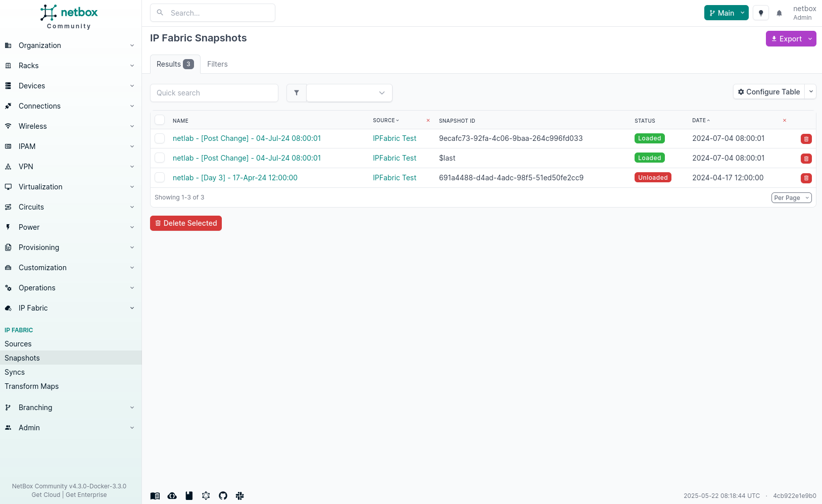
Task: Tick the checkbox for the Day 3 snapshot
Action: [x=160, y=178]
